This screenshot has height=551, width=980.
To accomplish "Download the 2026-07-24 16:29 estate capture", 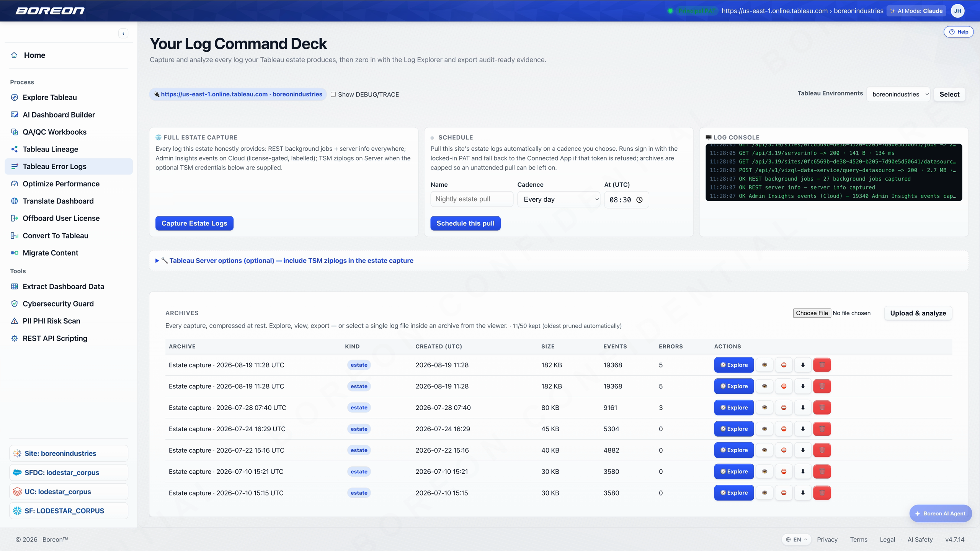I will point(803,429).
